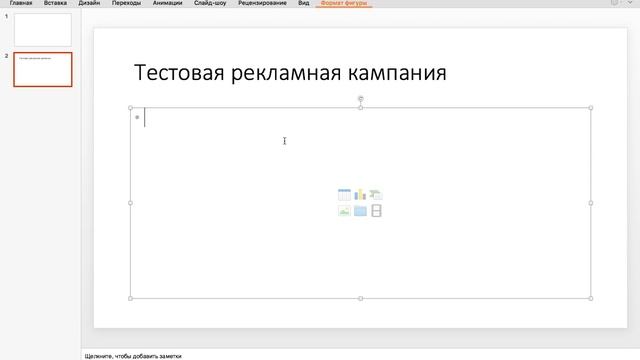Open the Дизайн tab
The width and height of the screenshot is (640, 360).
(89, 3)
